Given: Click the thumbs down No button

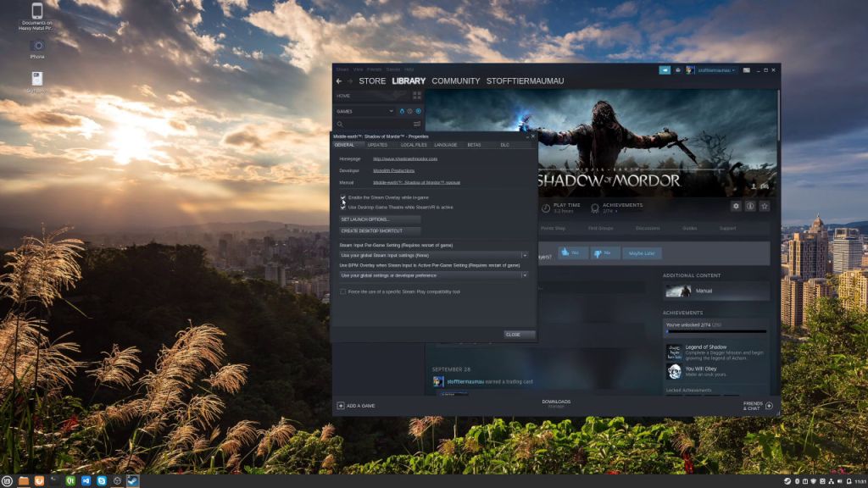Looking at the screenshot, I should pos(605,252).
